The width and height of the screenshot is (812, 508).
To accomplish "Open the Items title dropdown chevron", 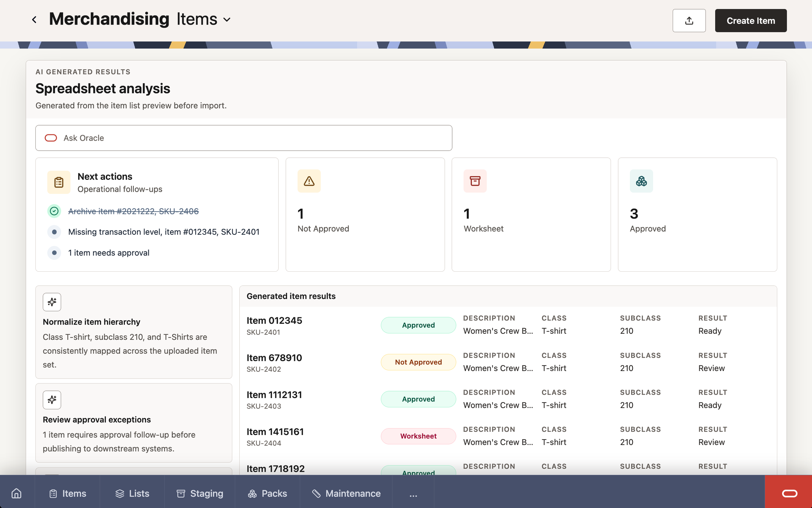I will click(227, 20).
